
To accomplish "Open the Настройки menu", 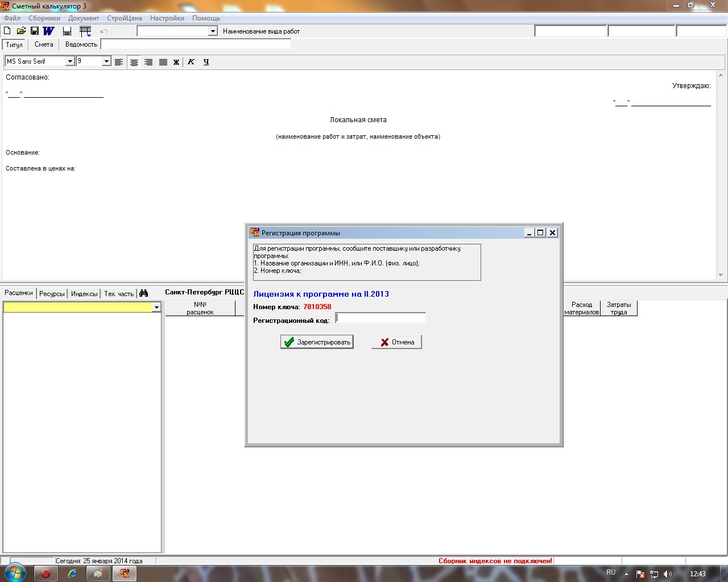I will click(167, 18).
